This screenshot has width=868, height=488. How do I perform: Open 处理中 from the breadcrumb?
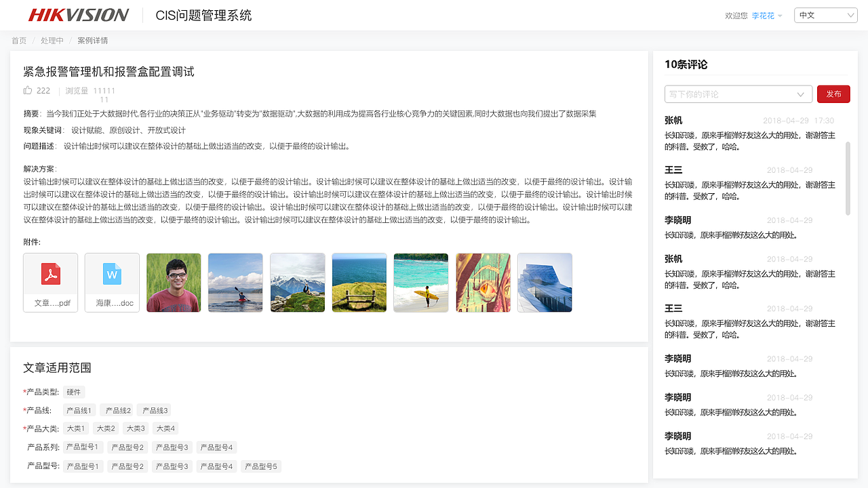[52, 40]
